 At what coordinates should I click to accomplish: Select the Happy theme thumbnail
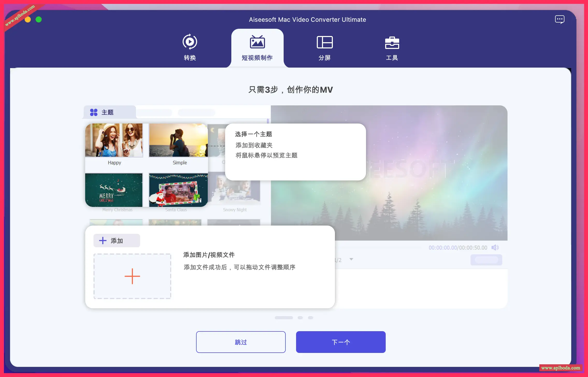point(114,140)
